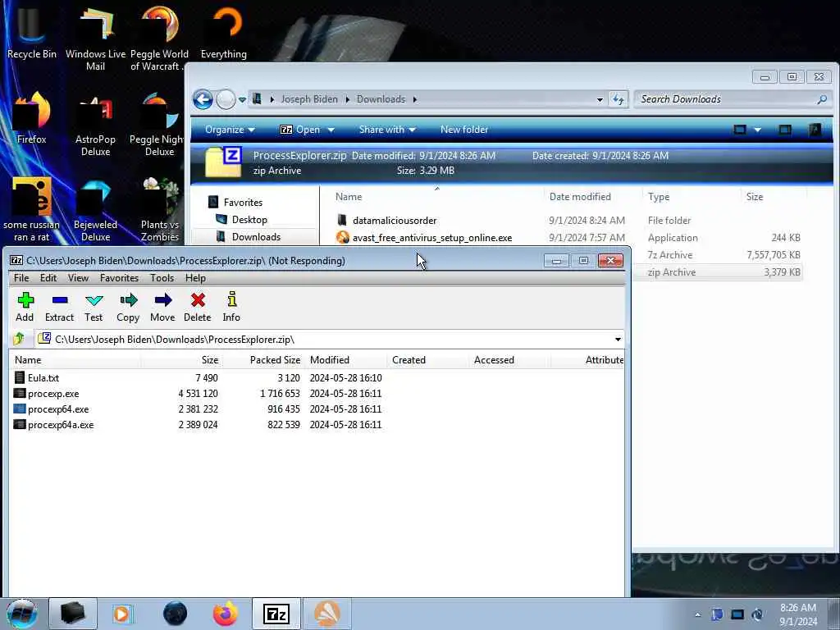Open Bejeweled Deluxe desktop icon
This screenshot has width=840, height=630.
click(x=95, y=210)
